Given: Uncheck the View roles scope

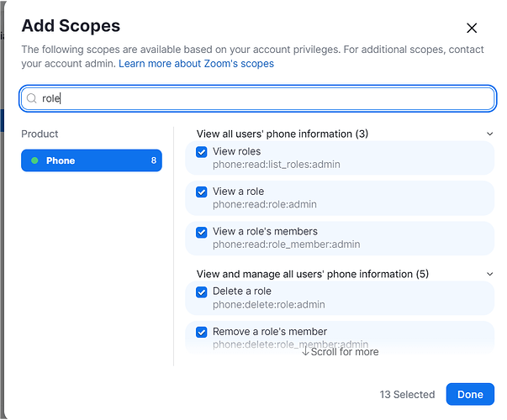Looking at the screenshot, I should pos(202,152).
